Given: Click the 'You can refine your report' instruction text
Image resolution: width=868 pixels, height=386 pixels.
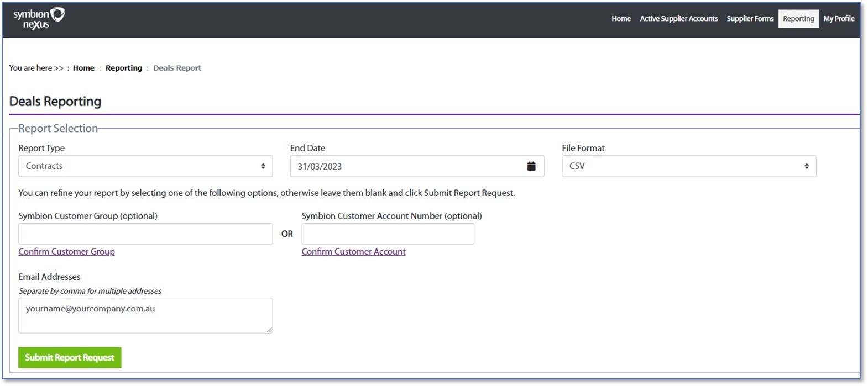Looking at the screenshot, I should point(266,193).
